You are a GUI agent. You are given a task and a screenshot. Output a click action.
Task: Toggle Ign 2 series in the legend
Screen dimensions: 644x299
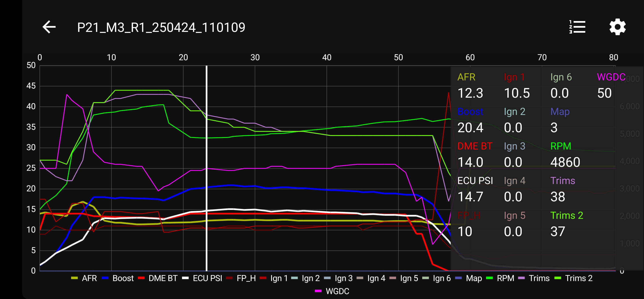[x=305, y=278]
